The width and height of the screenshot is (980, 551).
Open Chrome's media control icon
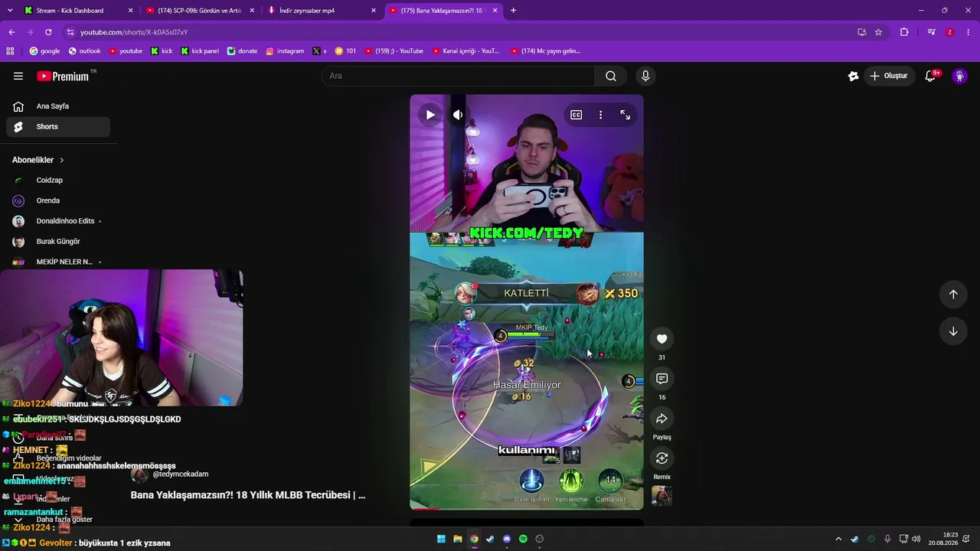click(931, 32)
